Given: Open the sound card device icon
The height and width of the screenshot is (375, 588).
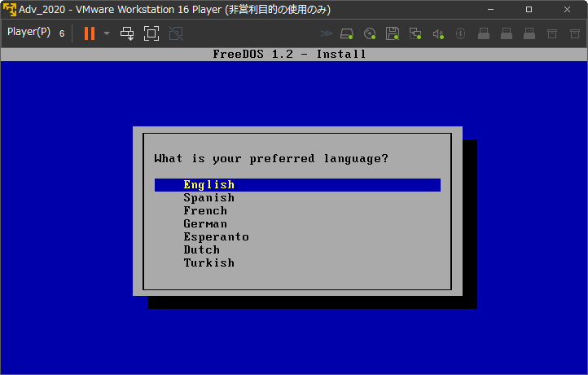Looking at the screenshot, I should 438,34.
